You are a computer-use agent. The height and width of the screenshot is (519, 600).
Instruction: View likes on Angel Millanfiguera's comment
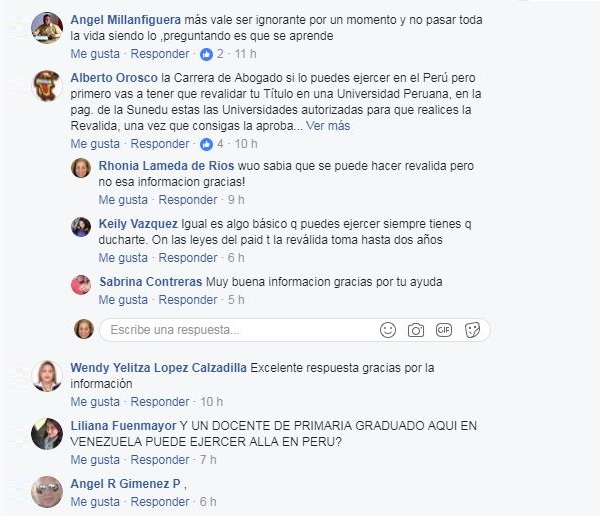tap(212, 54)
